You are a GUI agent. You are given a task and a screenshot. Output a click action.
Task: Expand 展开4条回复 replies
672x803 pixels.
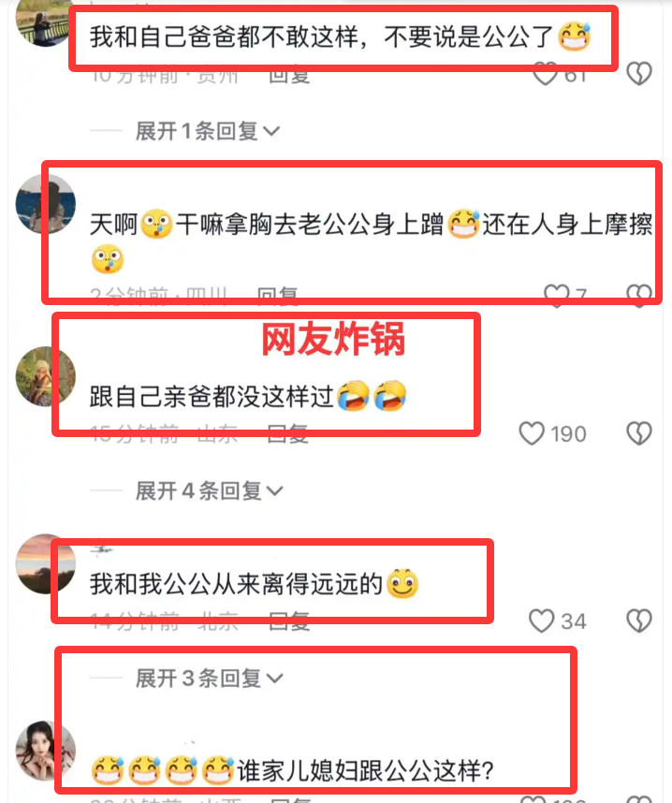209,490
